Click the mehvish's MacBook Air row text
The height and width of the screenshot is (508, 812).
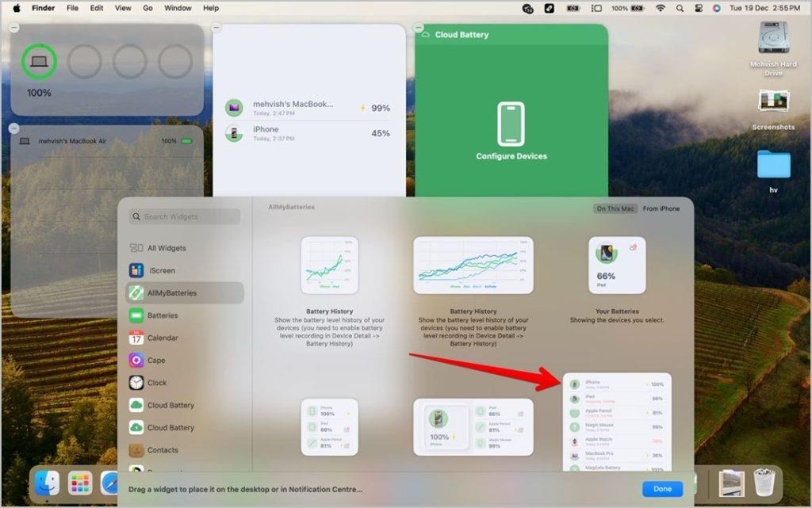72,141
